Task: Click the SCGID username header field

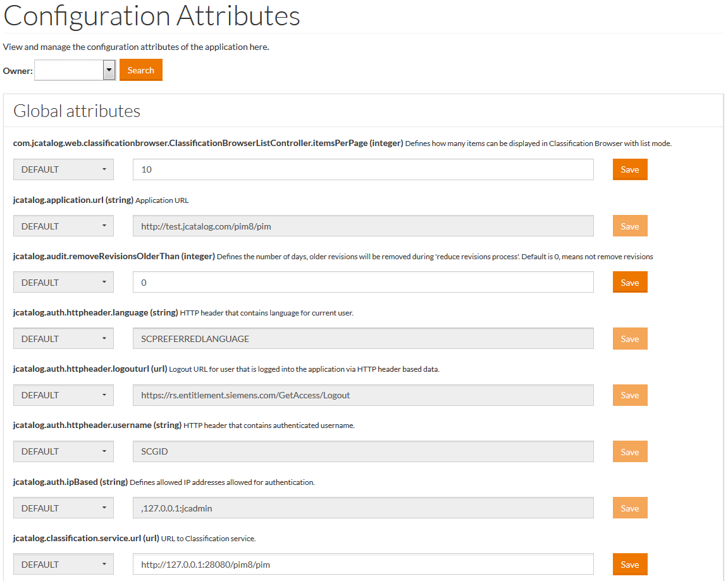Action: coord(363,451)
